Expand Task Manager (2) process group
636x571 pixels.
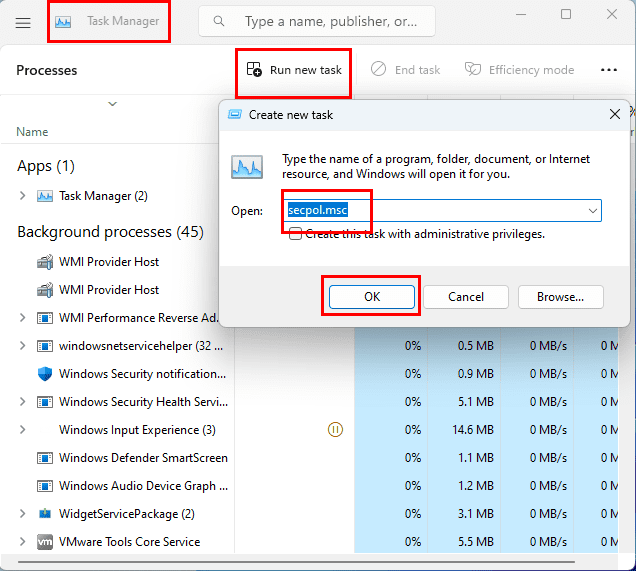(x=22, y=196)
